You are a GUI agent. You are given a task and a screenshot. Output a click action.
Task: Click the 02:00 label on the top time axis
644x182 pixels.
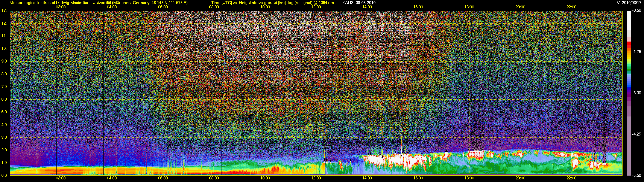pos(61,7)
